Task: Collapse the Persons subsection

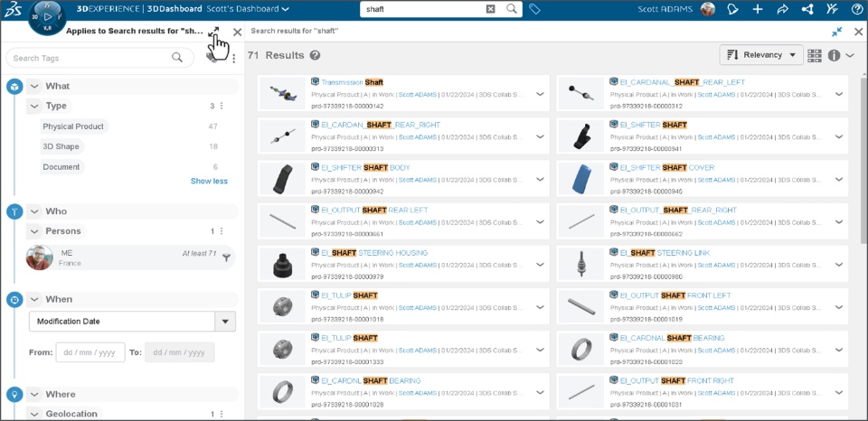Action: point(34,231)
